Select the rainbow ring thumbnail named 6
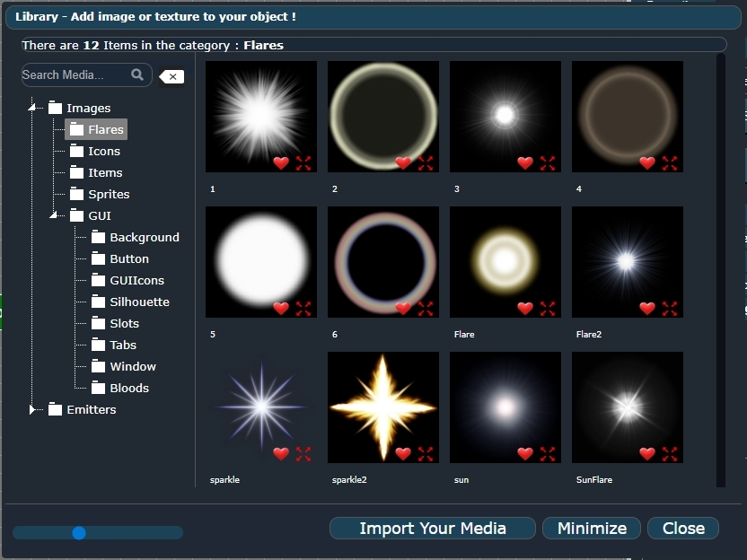 (x=383, y=262)
